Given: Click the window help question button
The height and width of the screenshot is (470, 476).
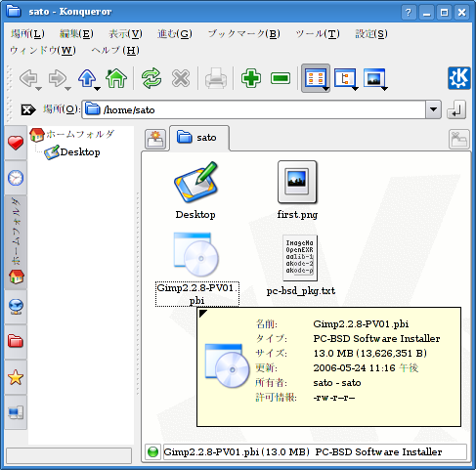Looking at the screenshot, I should (x=408, y=13).
